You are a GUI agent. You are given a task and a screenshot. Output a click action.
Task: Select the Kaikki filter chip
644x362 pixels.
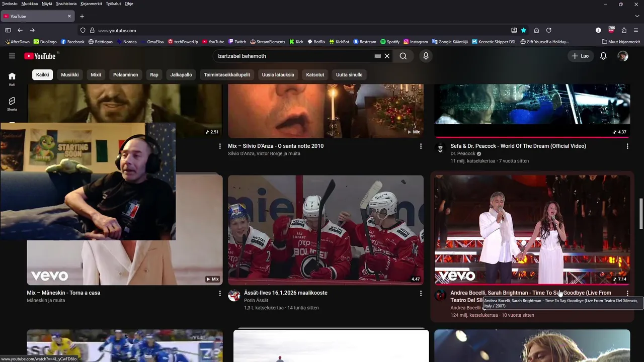pos(43,75)
